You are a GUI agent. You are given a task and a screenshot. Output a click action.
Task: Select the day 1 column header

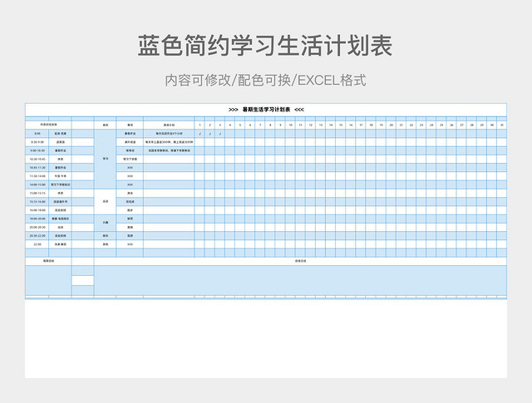(199, 125)
